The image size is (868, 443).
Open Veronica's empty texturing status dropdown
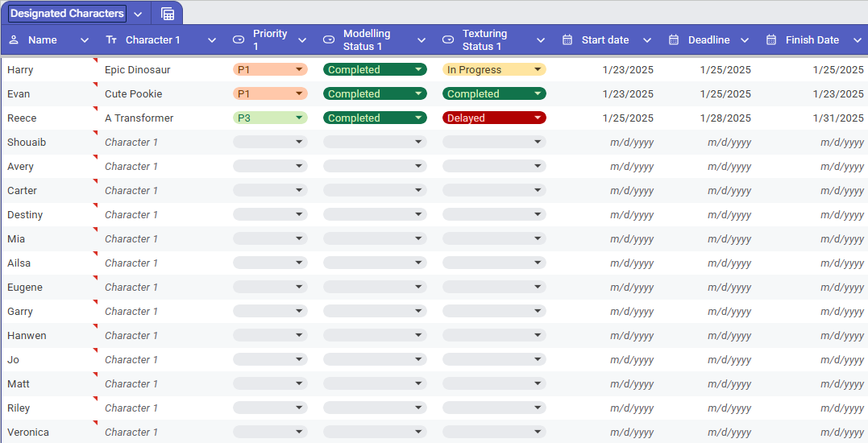point(494,432)
